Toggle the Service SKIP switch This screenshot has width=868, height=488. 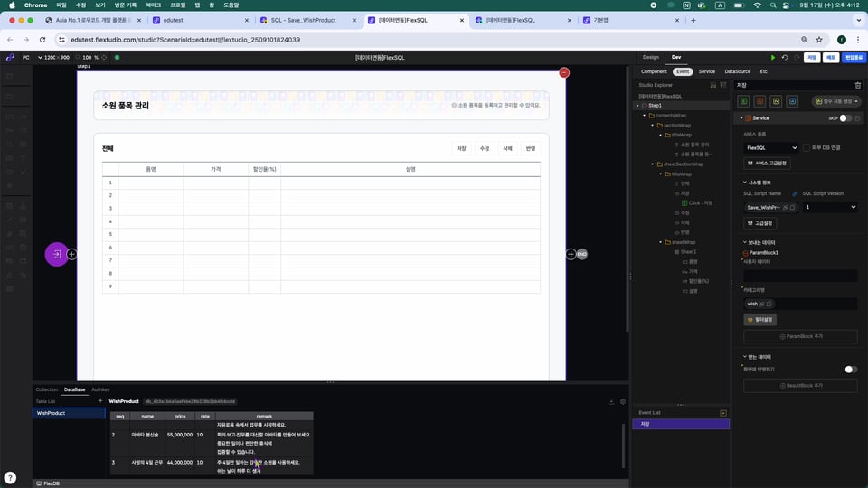(x=844, y=117)
